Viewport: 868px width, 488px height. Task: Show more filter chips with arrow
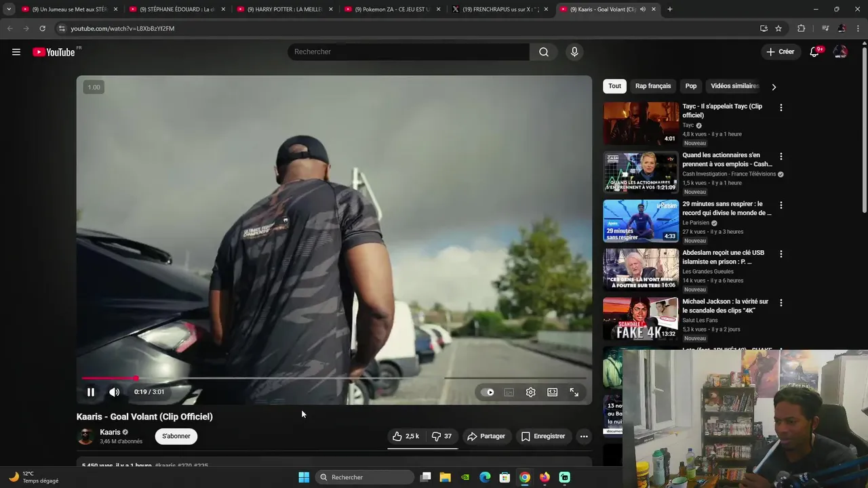coord(774,87)
